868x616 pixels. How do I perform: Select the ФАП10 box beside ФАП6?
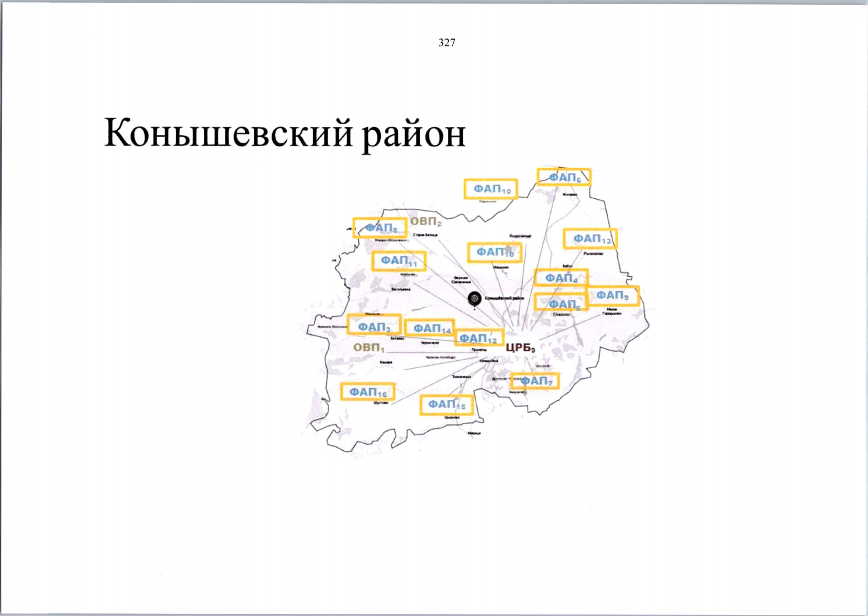(491, 189)
